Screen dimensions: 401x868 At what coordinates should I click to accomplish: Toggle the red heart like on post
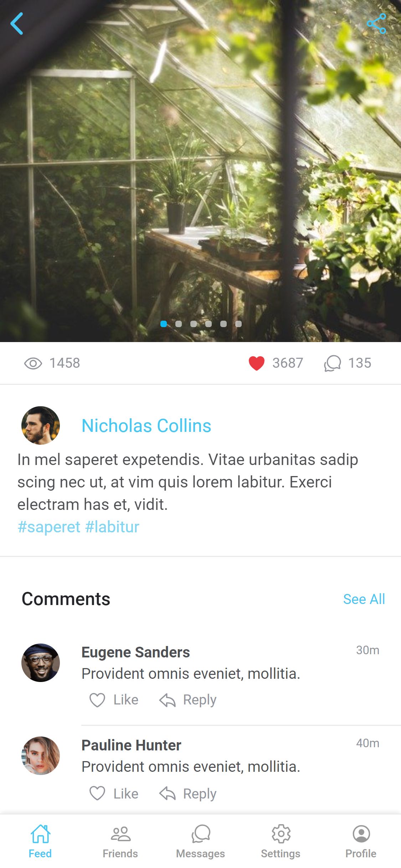click(x=257, y=363)
